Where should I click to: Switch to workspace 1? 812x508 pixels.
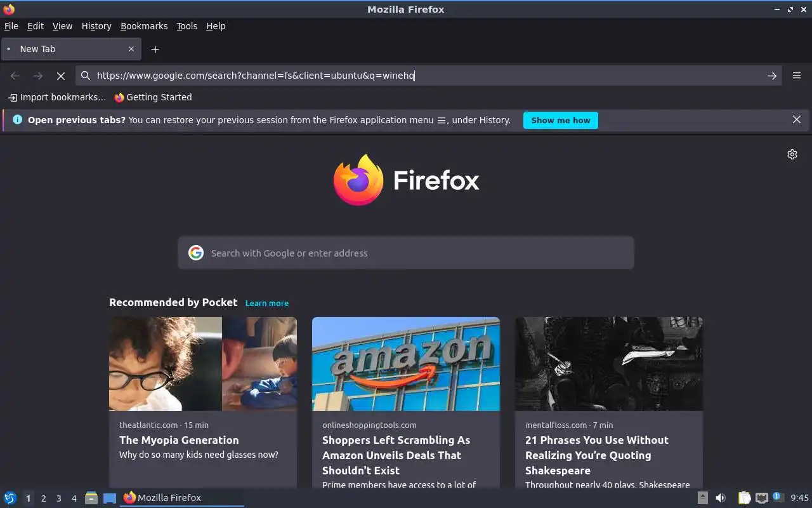click(28, 498)
